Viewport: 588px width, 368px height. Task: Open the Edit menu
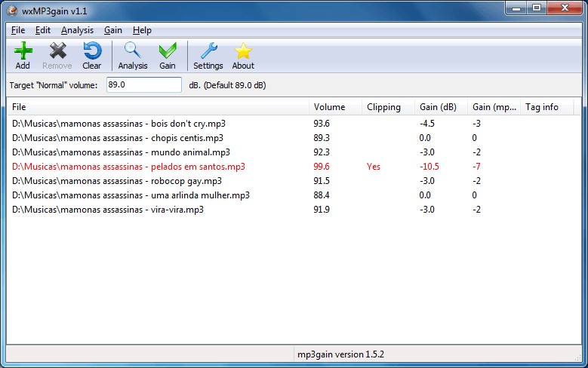pos(43,30)
